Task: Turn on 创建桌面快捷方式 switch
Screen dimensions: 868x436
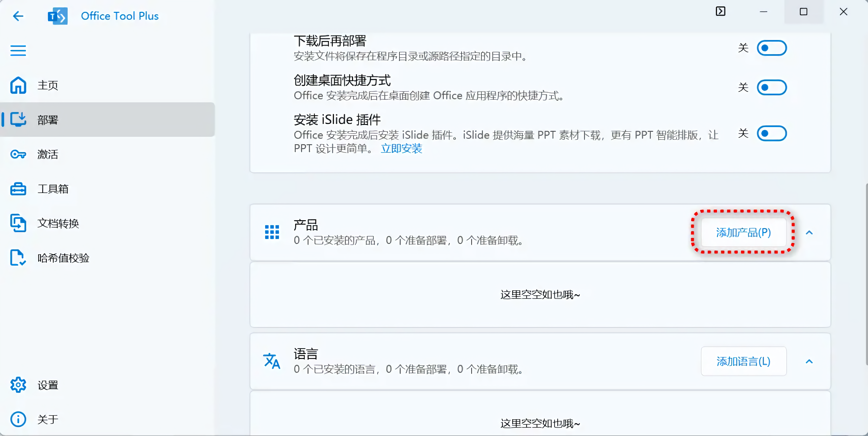Action: tap(772, 88)
